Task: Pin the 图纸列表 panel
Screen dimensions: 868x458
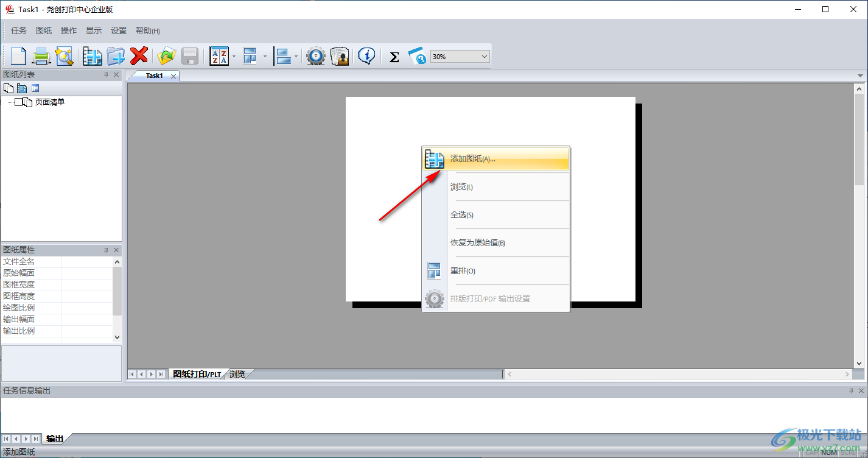Action: pyautogui.click(x=106, y=75)
